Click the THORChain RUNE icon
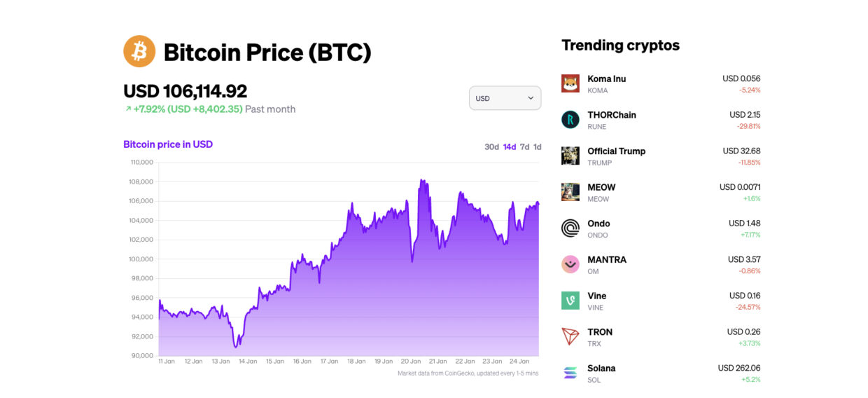The width and height of the screenshot is (868, 398). click(x=570, y=120)
